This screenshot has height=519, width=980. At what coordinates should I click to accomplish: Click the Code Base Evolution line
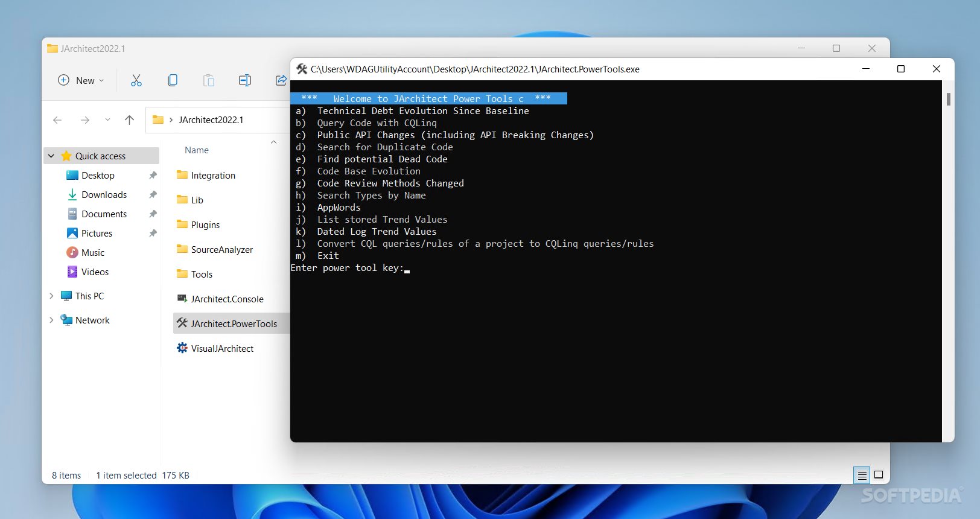coord(358,171)
